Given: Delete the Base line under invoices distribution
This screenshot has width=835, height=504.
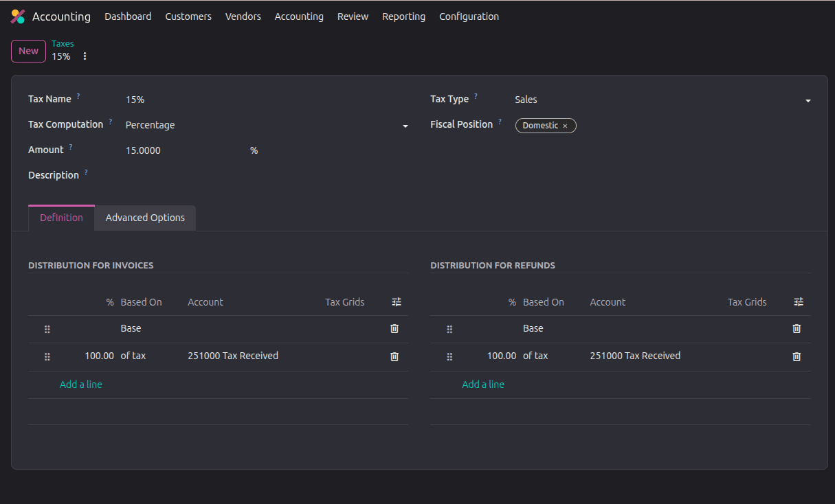Looking at the screenshot, I should click(x=394, y=328).
